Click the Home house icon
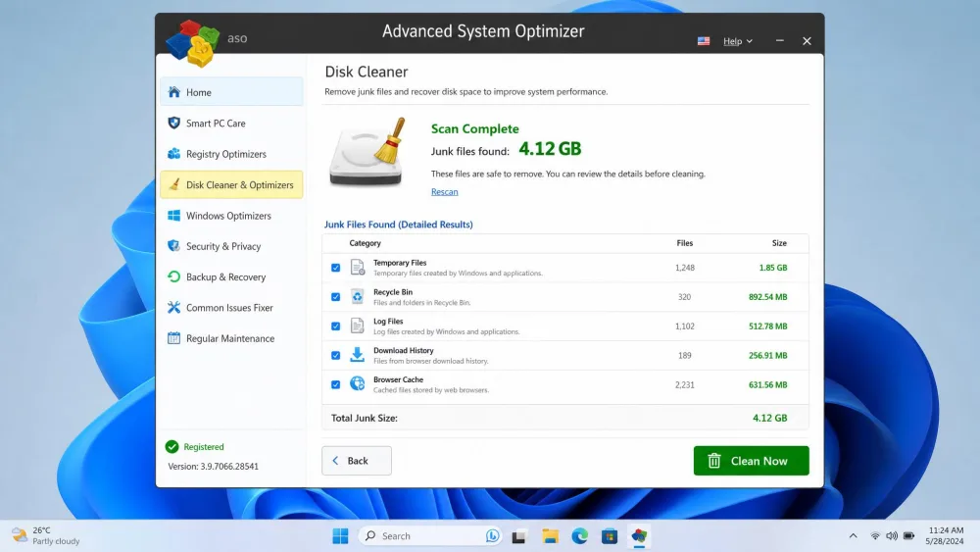This screenshot has width=980, height=552. 173,92
